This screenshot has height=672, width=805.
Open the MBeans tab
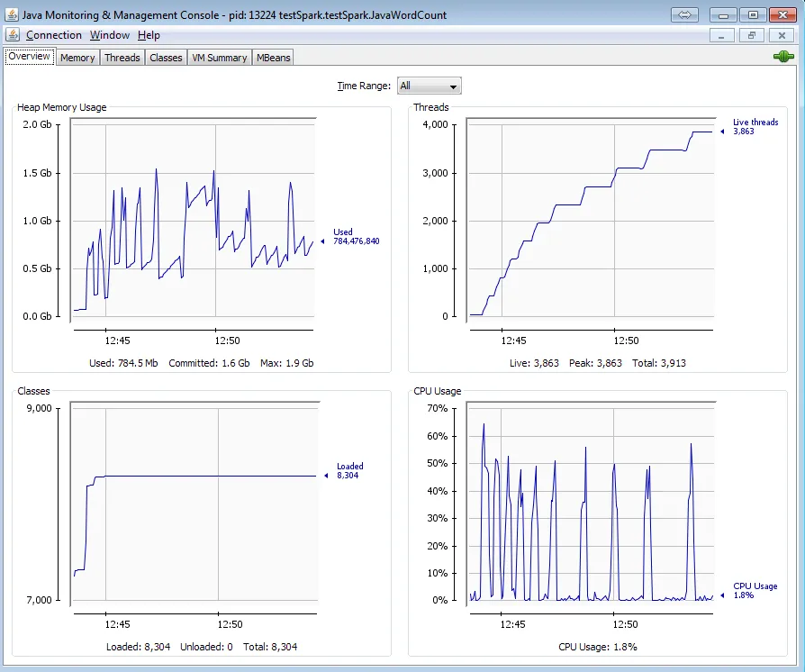coord(273,58)
